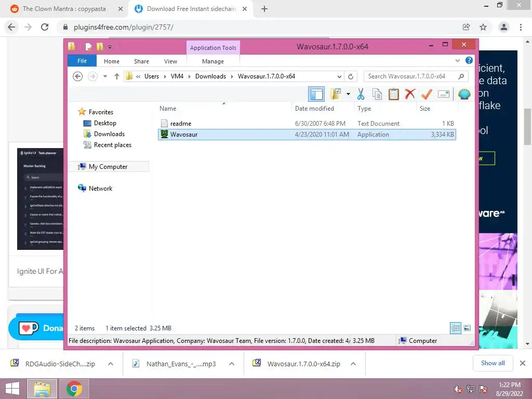Click Users in the address breadcrumb
The width and height of the screenshot is (532, 399).
coord(152,76)
